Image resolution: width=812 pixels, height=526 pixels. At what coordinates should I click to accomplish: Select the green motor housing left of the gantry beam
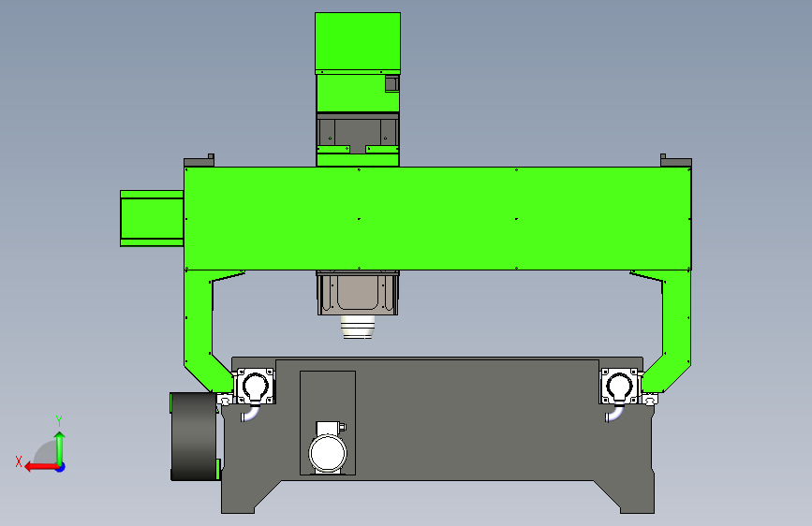tap(152, 218)
